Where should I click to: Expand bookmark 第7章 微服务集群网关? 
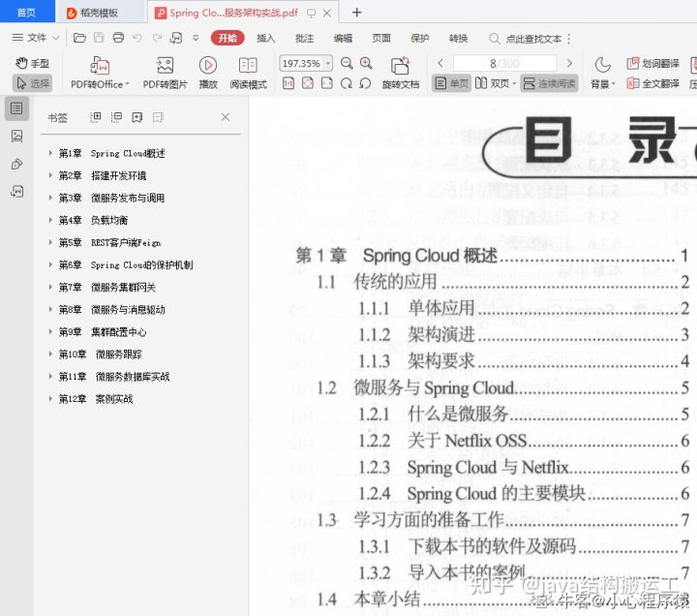tap(50, 287)
